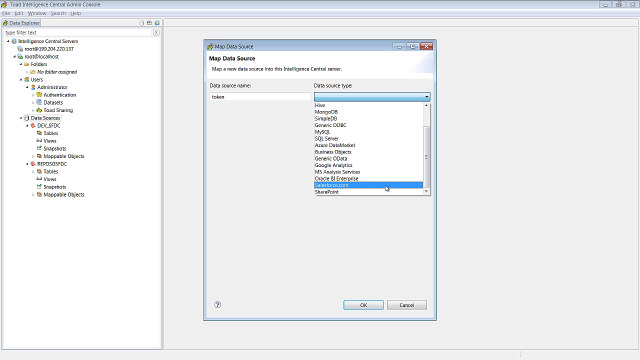Choose Generic ODBC from the type list

tap(368, 125)
